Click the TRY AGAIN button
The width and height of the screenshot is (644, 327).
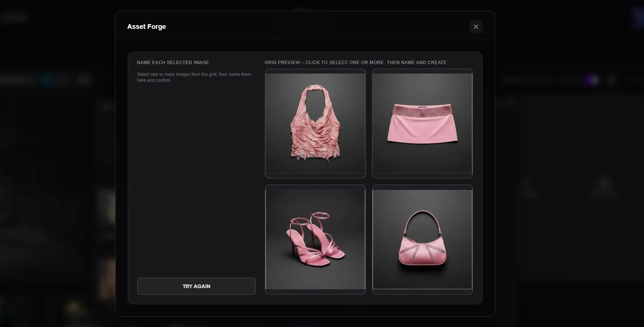[196, 286]
